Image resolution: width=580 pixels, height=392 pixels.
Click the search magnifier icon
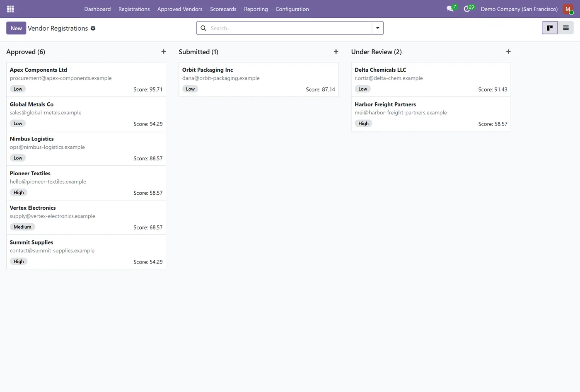click(x=203, y=28)
